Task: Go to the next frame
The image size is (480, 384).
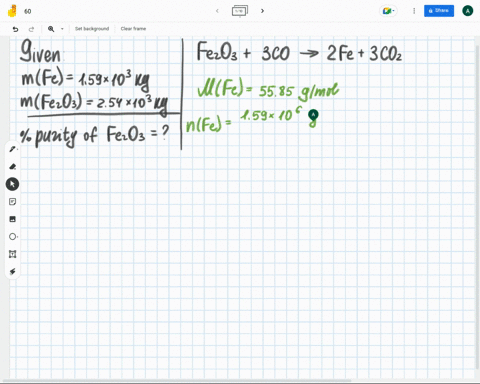Action: 262,11
